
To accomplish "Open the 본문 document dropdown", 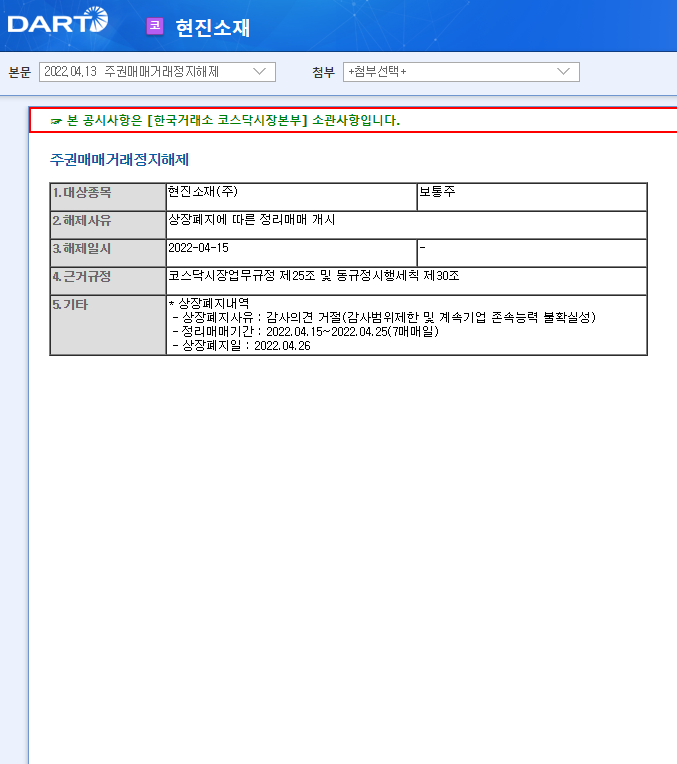I will click(x=157, y=72).
